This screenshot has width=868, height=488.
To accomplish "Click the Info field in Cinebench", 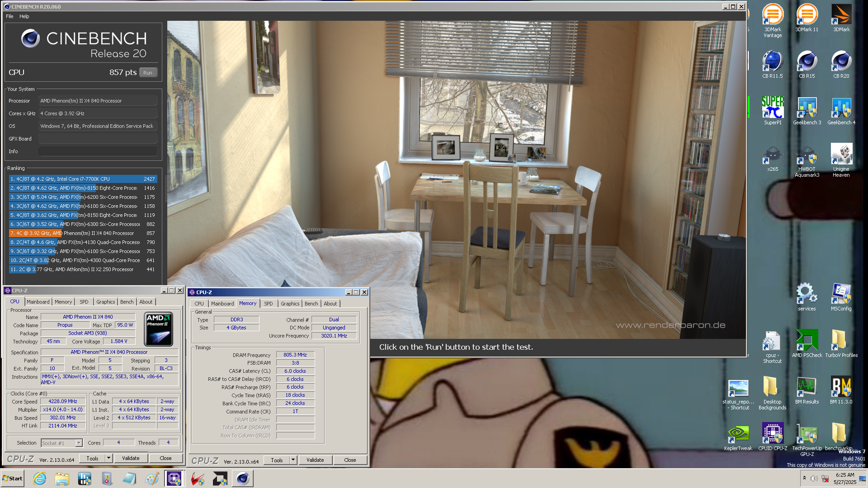I will pos(98,151).
